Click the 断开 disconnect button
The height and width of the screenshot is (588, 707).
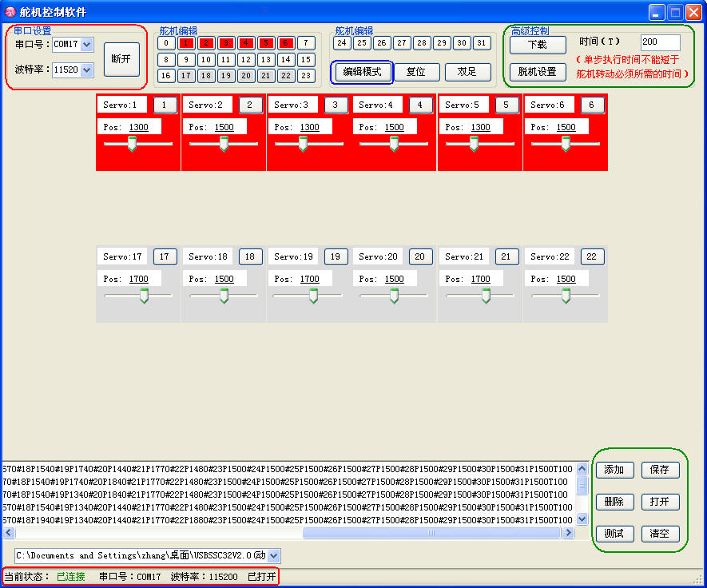(121, 59)
